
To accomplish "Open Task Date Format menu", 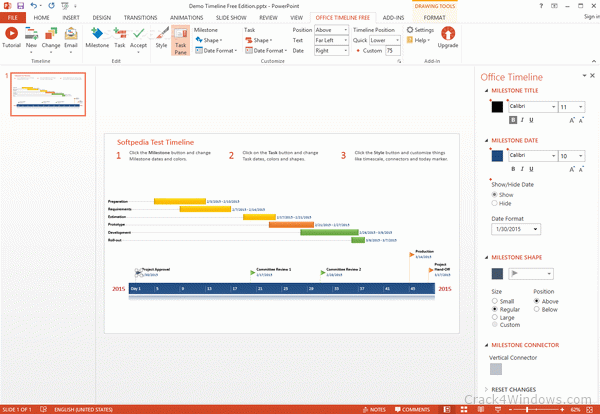I will tap(266, 51).
